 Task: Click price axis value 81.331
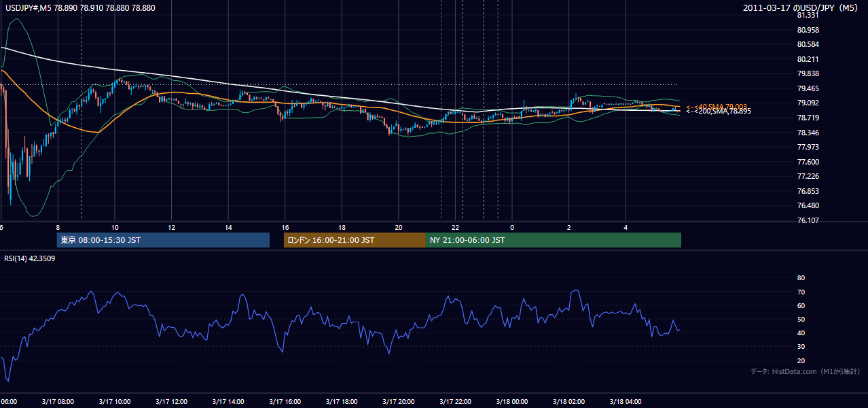coord(808,15)
